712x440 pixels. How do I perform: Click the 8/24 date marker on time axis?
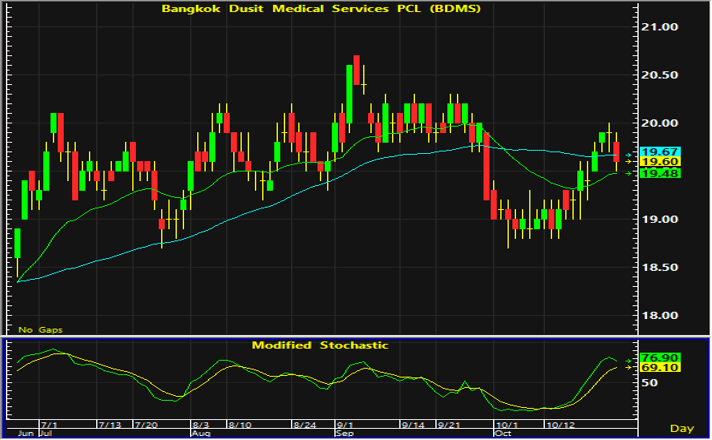[x=305, y=425]
